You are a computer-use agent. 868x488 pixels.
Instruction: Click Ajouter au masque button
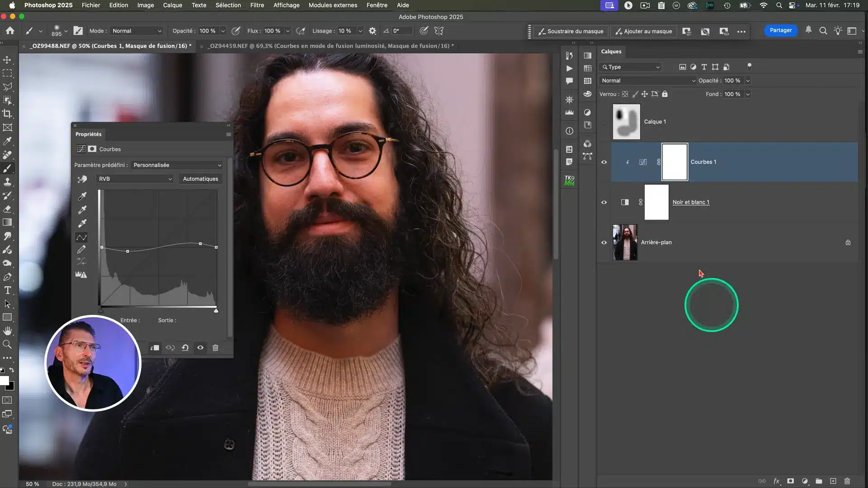(643, 31)
